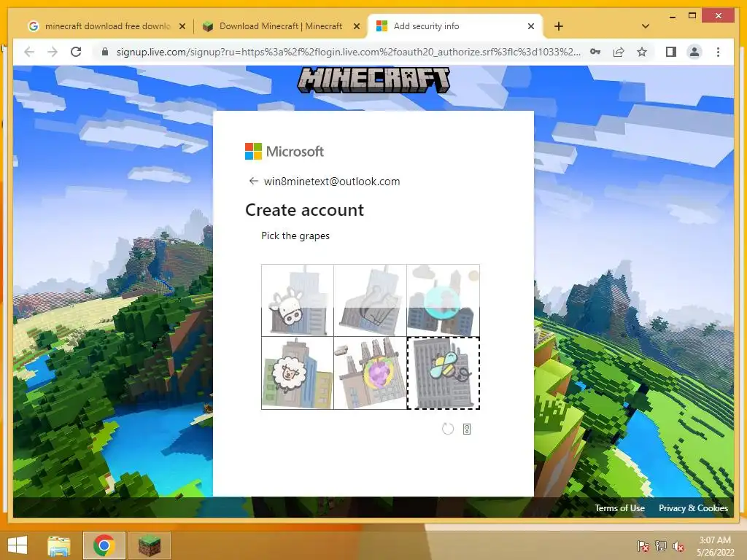747x560 pixels.
Task: Switch to minecraft download Google tab
Action: (108, 26)
